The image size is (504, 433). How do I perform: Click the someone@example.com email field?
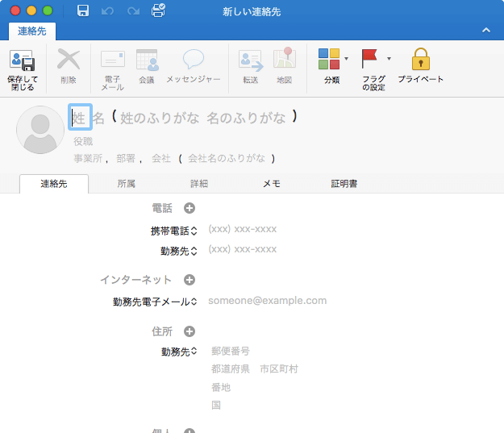pos(268,301)
